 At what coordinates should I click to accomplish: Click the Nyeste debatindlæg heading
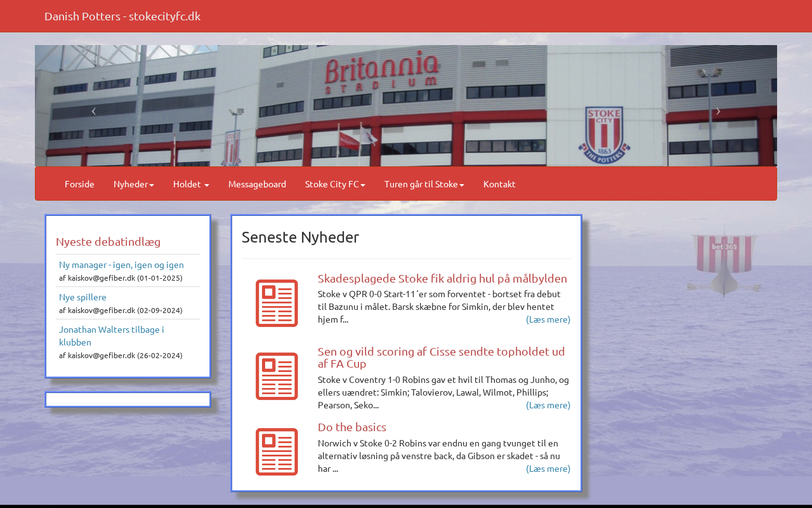(108, 241)
